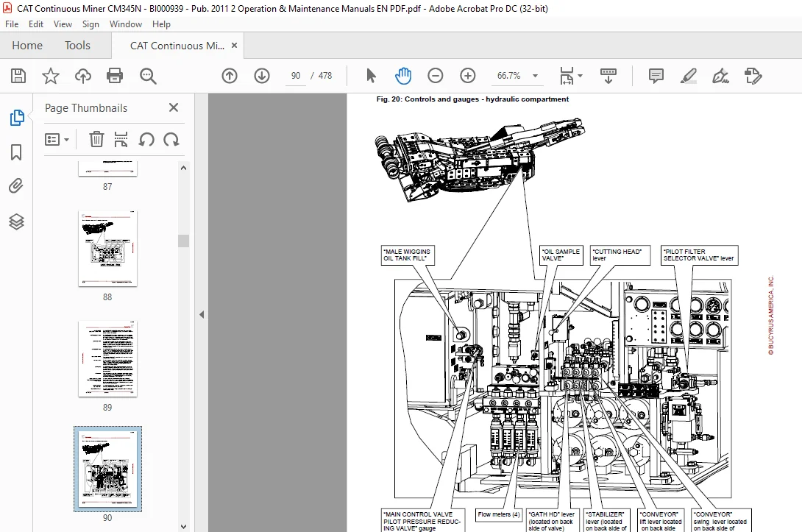The width and height of the screenshot is (802, 532).
Task: Click the thumbnails scrollbar up arrow
Action: point(184,168)
